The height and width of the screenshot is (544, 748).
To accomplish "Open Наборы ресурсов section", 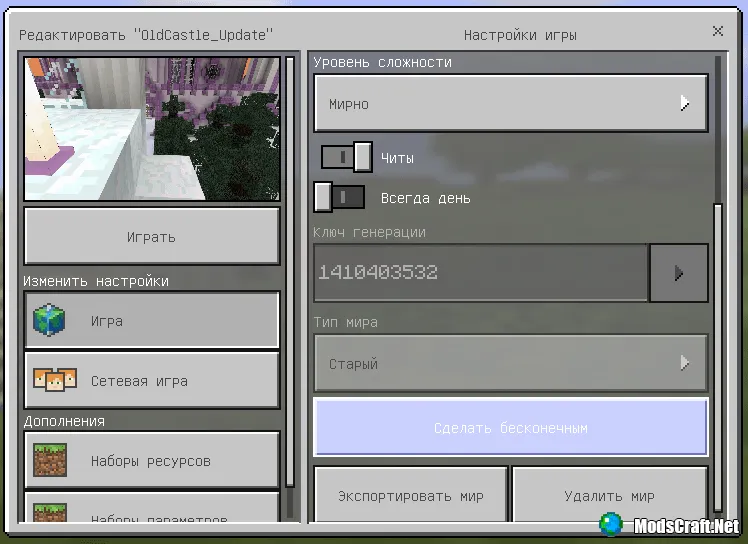I will pos(152,461).
